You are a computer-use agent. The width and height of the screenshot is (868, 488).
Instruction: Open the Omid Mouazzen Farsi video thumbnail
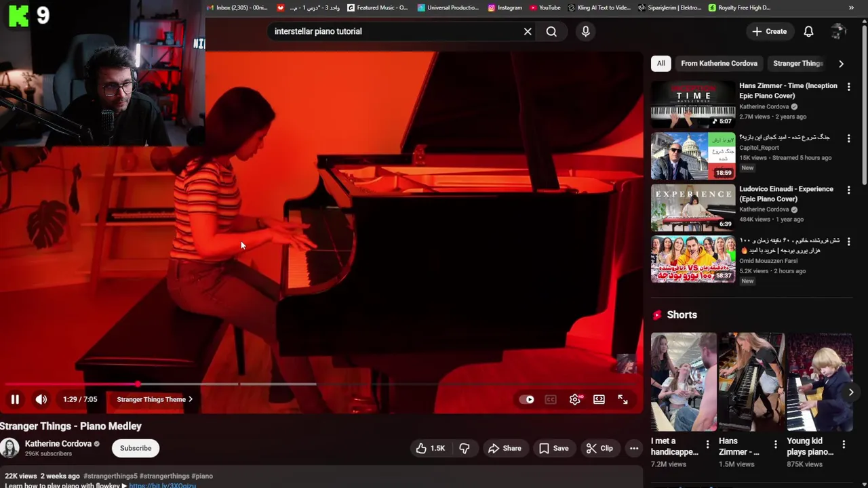click(x=693, y=259)
